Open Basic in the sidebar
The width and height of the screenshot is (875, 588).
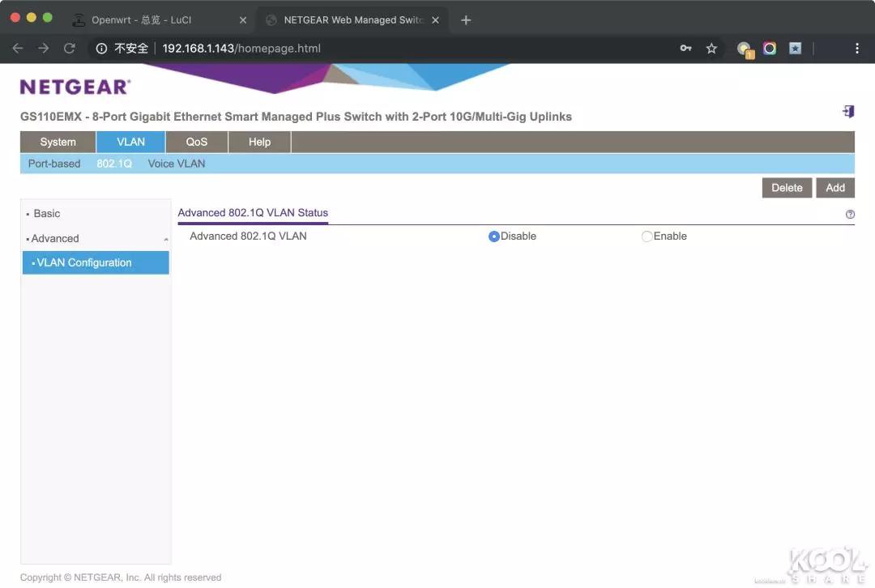click(x=46, y=214)
